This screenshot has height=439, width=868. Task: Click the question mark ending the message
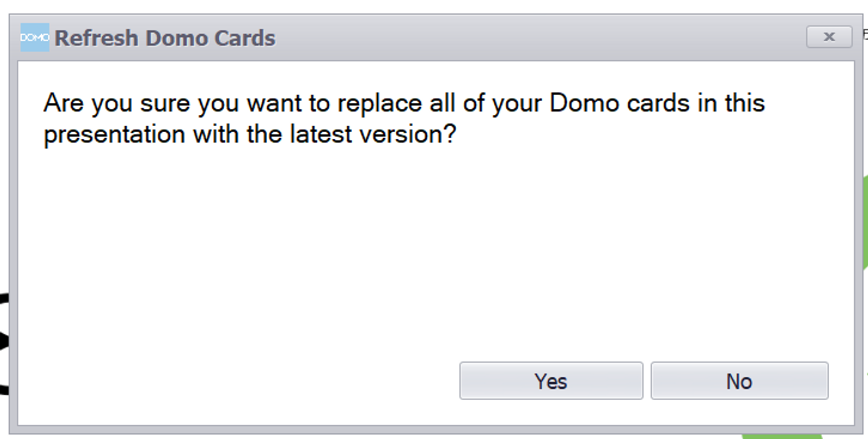click(450, 133)
